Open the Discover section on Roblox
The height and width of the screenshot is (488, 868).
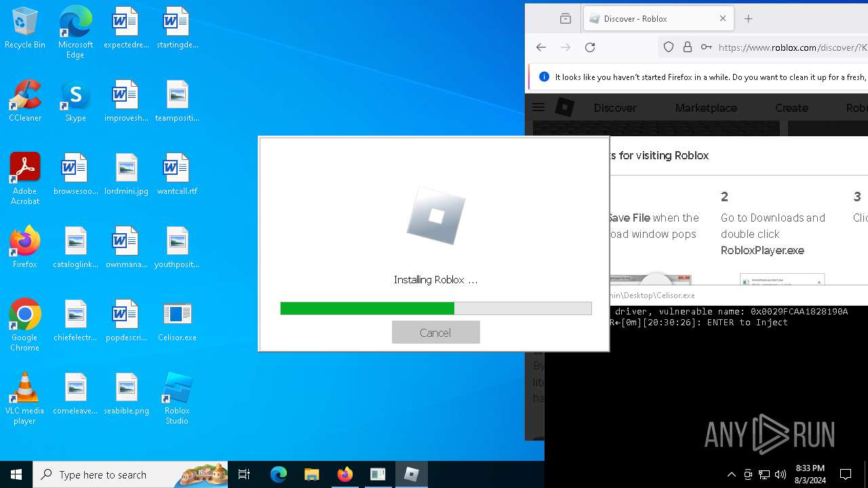tap(615, 108)
